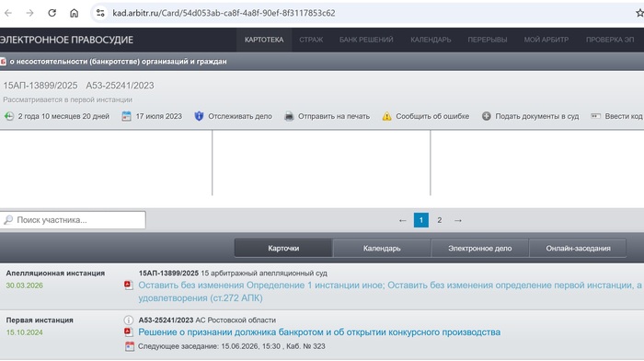
Task: Click calendar icon for next hearing
Action: (130, 346)
